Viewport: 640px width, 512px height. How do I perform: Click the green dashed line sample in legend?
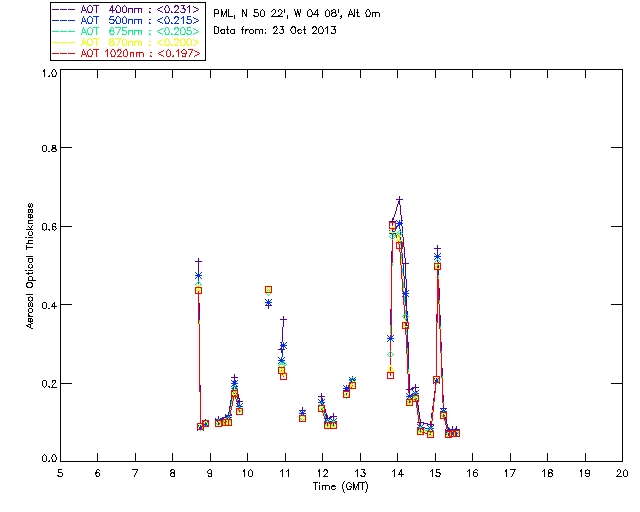click(64, 31)
